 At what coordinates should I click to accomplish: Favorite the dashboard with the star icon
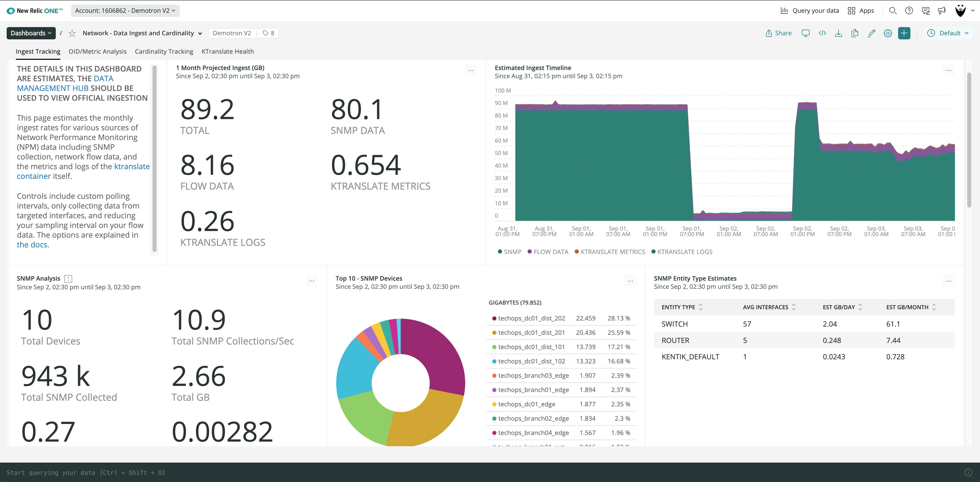coord(72,33)
